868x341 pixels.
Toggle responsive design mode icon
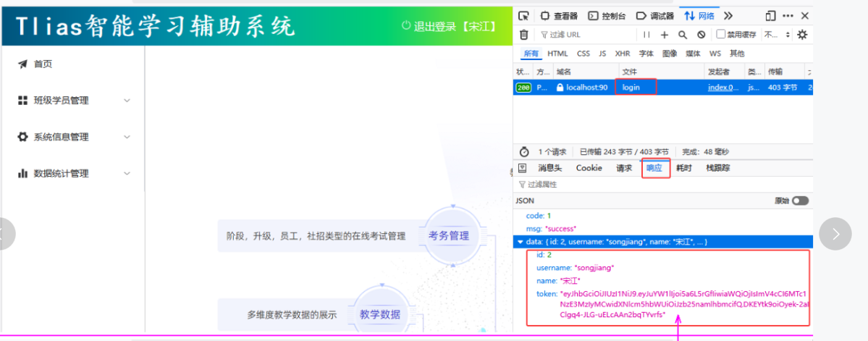point(770,16)
